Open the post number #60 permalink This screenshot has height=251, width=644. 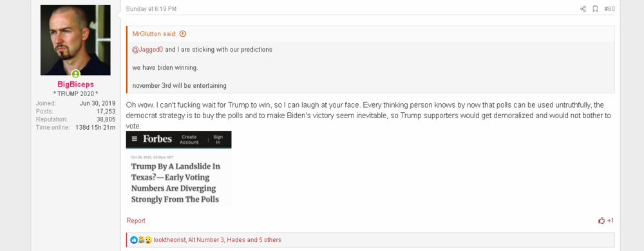[609, 9]
